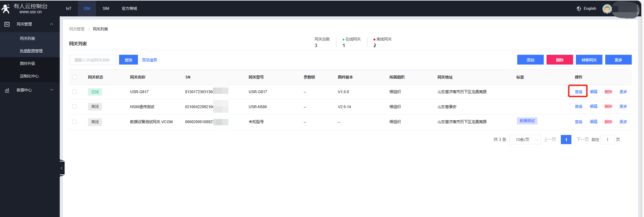Open the user avatar profile
644x217 pixels.
click(x=607, y=9)
